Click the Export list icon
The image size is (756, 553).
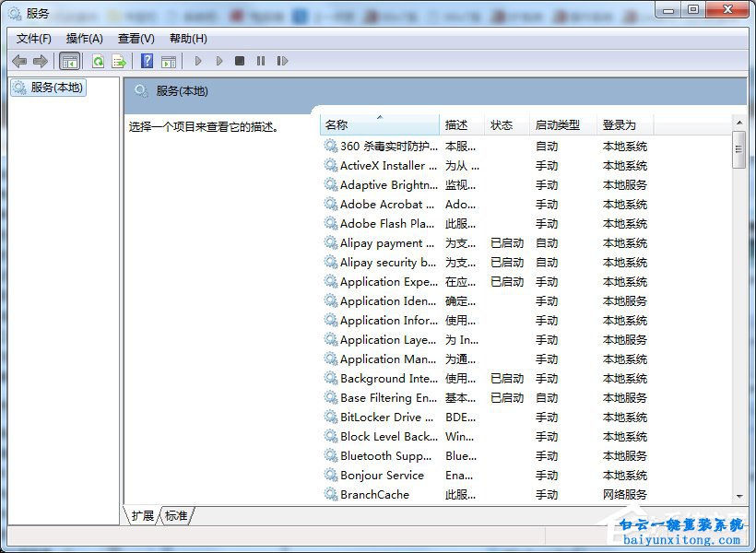(x=119, y=61)
